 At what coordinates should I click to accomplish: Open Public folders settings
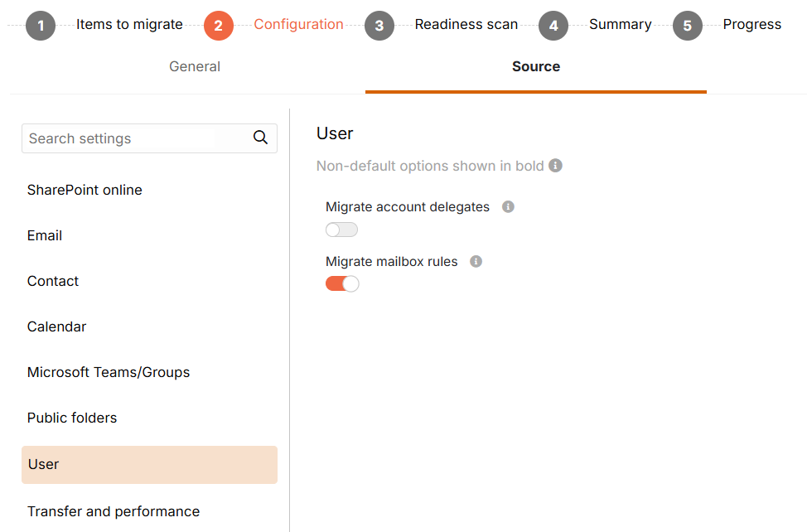[x=72, y=418]
